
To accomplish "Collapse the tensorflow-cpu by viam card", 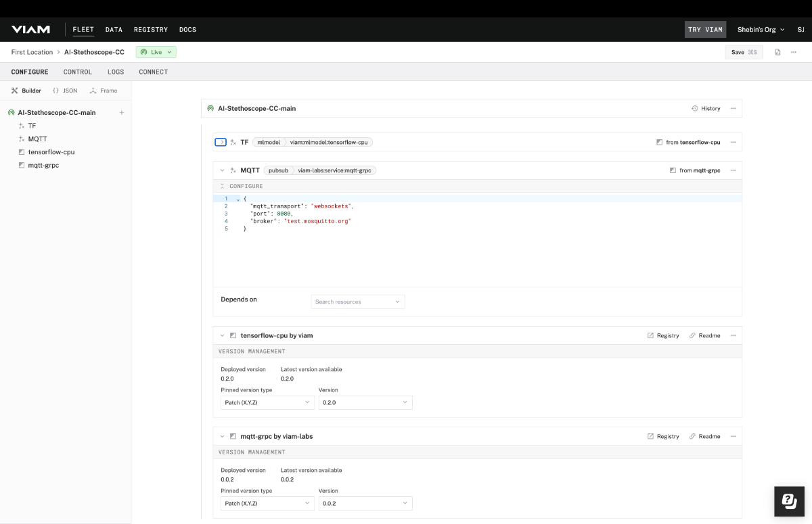I will click(222, 335).
